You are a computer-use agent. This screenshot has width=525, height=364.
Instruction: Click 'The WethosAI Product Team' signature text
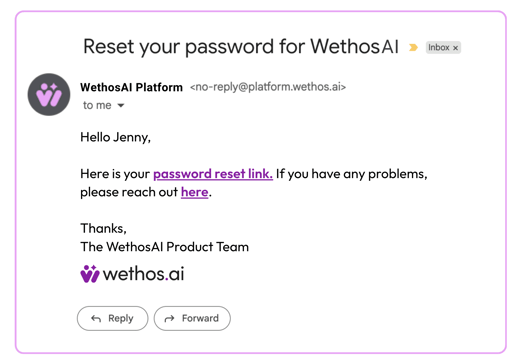164,247
